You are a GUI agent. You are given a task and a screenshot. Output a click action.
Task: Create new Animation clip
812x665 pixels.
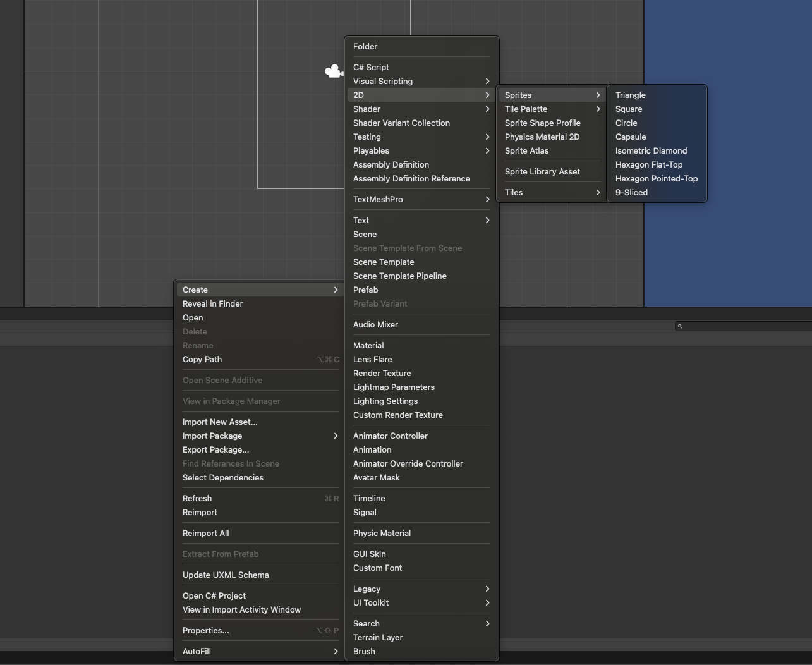(x=421, y=449)
